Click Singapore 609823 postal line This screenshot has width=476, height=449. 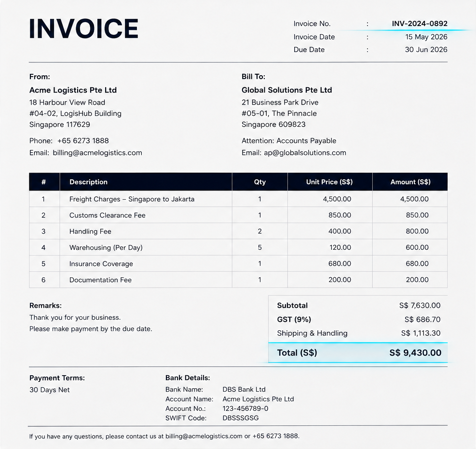pos(273,124)
